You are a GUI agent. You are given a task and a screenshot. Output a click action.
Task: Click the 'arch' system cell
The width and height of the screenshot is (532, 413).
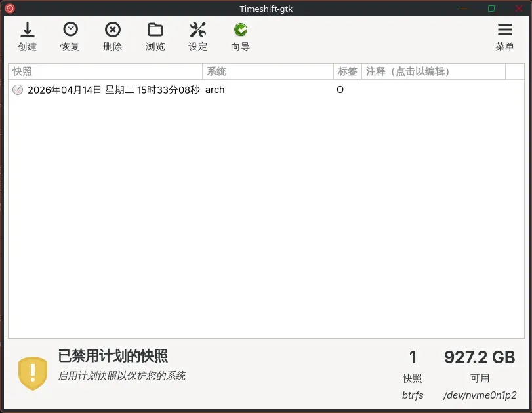pos(215,90)
